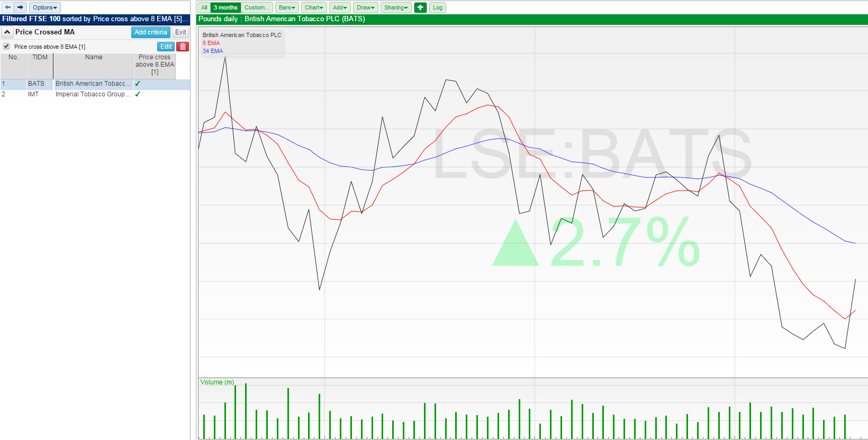Image resolution: width=868 pixels, height=440 pixels.
Task: Collapse the Price Crossed MA panel chevron
Action: (7, 32)
